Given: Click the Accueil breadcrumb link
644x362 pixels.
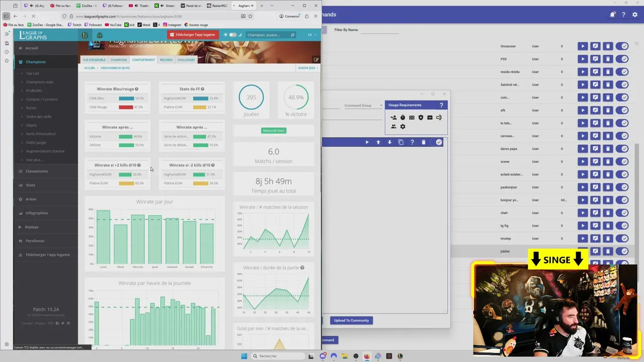Looking at the screenshot, I should coord(90,68).
